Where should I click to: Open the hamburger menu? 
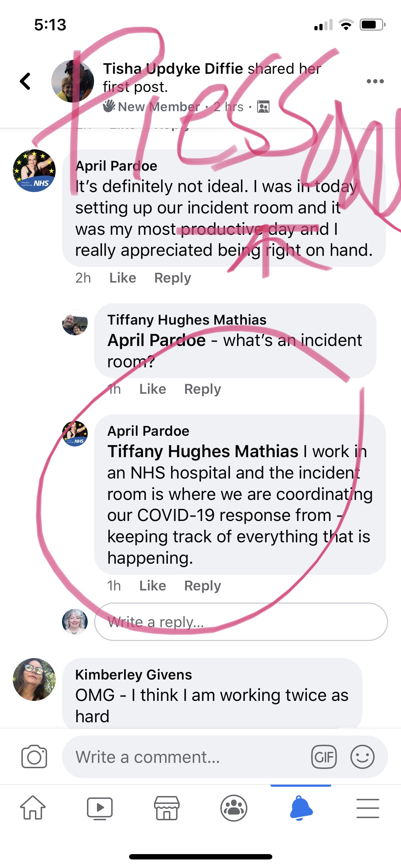coord(367,807)
